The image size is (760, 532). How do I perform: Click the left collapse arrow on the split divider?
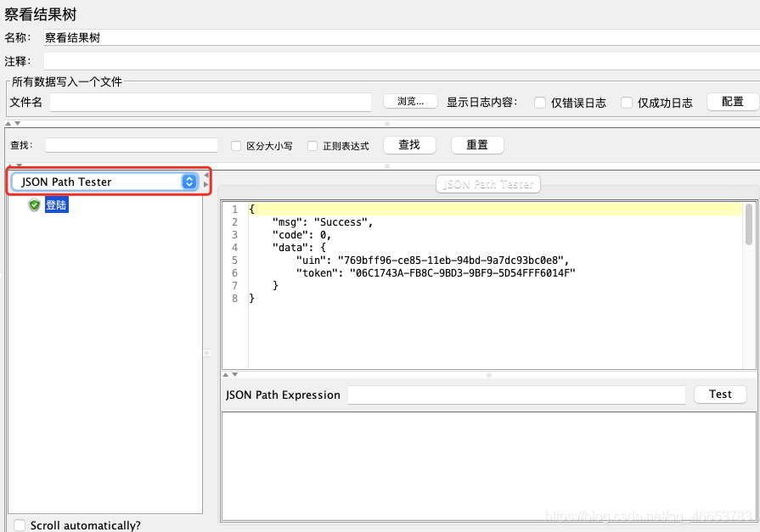click(x=206, y=175)
